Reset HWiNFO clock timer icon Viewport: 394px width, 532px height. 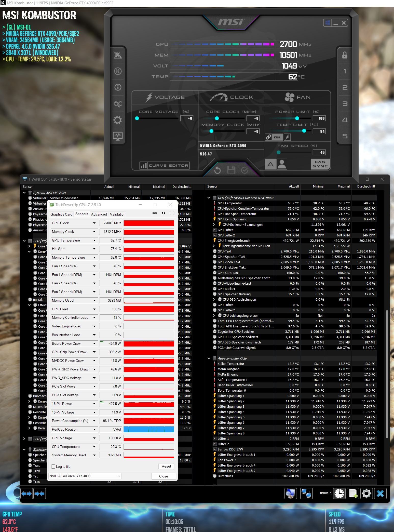tap(339, 494)
